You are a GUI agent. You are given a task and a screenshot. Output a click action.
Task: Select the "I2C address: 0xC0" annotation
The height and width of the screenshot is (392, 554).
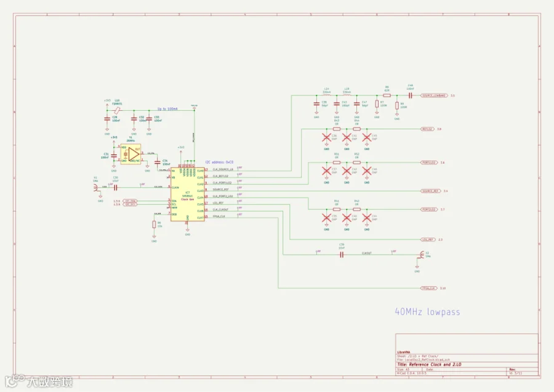pyautogui.click(x=219, y=162)
